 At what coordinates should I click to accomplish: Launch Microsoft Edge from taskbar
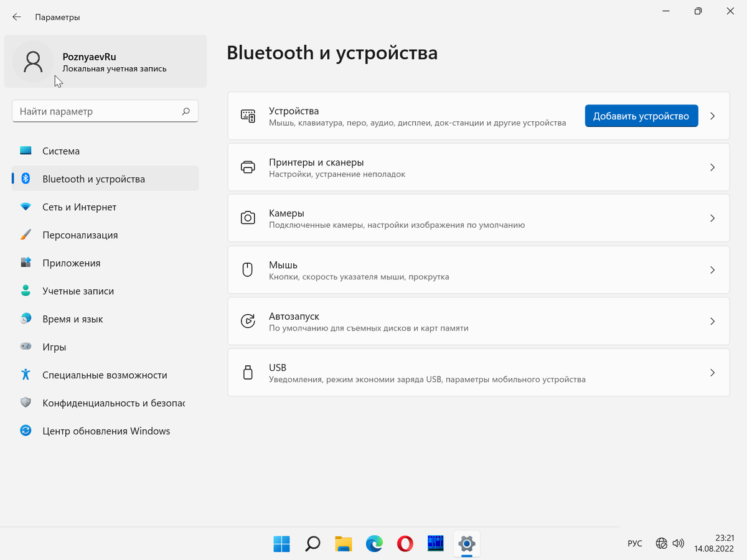(374, 544)
